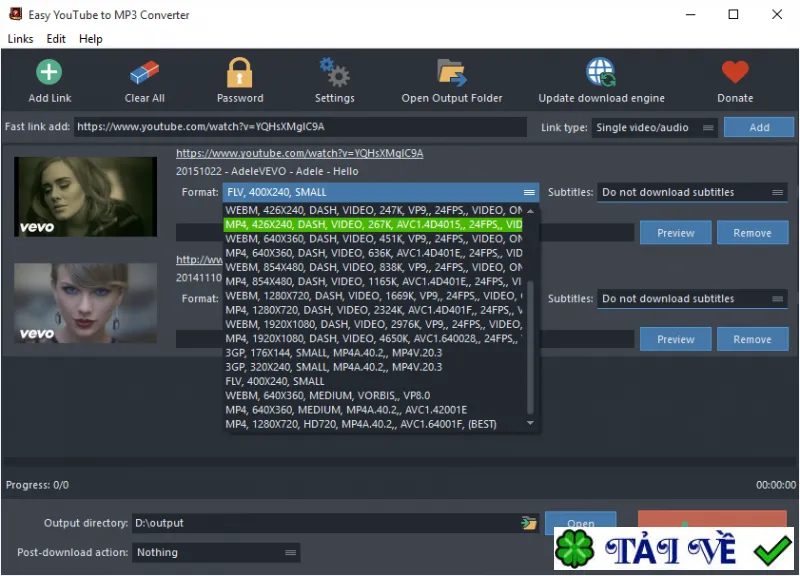Collapse the FLV, 400X240 Format combo box
The image size is (800, 576).
[381, 192]
